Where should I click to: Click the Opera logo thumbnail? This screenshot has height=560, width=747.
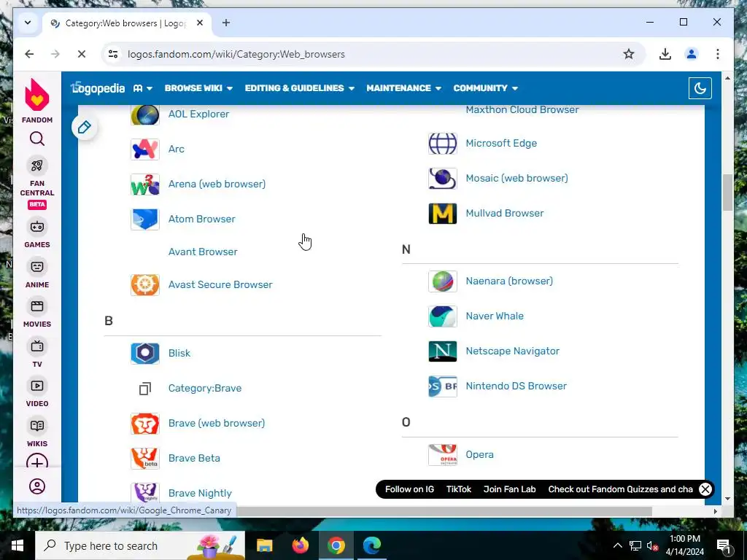click(x=443, y=455)
